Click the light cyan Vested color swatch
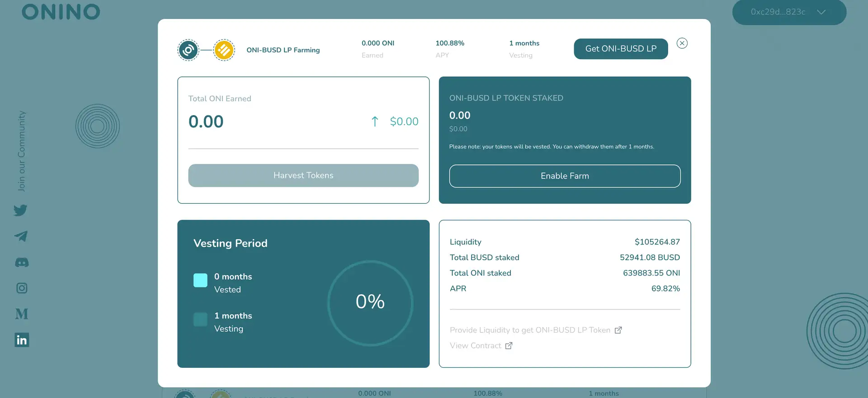Image resolution: width=868 pixels, height=398 pixels. pos(200,281)
